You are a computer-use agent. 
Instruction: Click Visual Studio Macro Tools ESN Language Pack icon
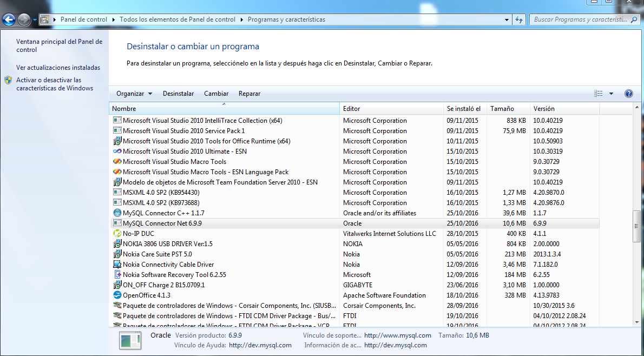[117, 172]
